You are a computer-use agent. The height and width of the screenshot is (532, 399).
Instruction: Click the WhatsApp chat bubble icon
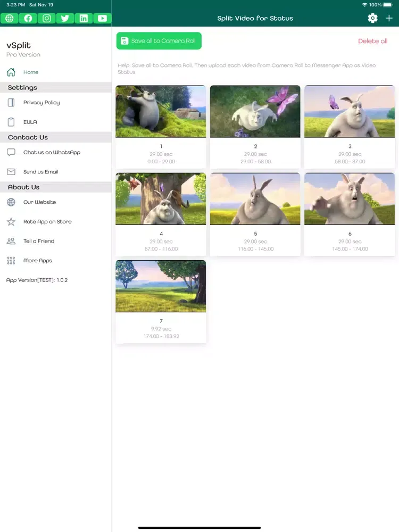(11, 152)
